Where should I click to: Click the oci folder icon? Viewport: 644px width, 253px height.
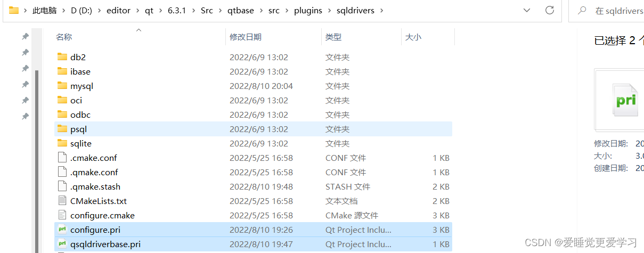click(x=62, y=100)
